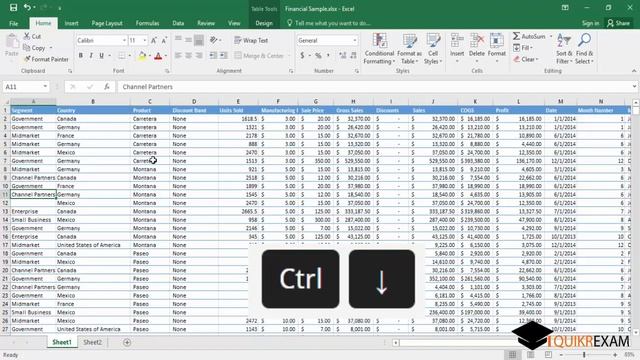This screenshot has height=360, width=640.
Task: Decrease font size with small A
Action: tap(164, 40)
